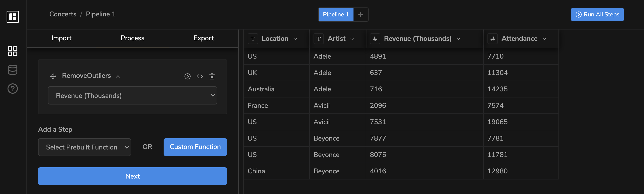Click the app logo icon in sidebar
The width and height of the screenshot is (644, 194).
coord(13,17)
